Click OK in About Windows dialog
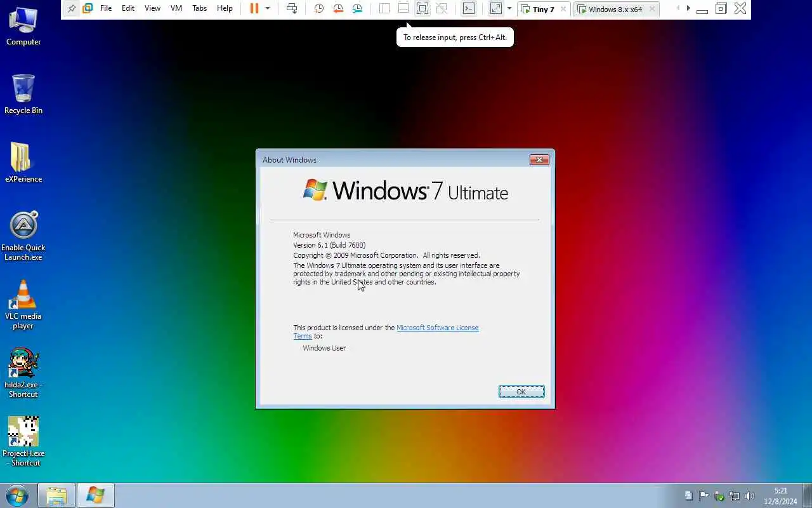This screenshot has width=812, height=508. [521, 392]
